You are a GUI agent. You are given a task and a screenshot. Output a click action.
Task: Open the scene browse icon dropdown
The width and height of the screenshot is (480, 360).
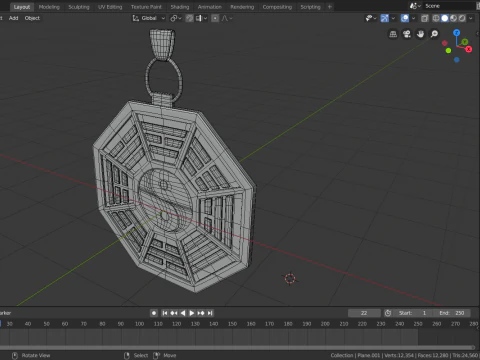click(415, 6)
